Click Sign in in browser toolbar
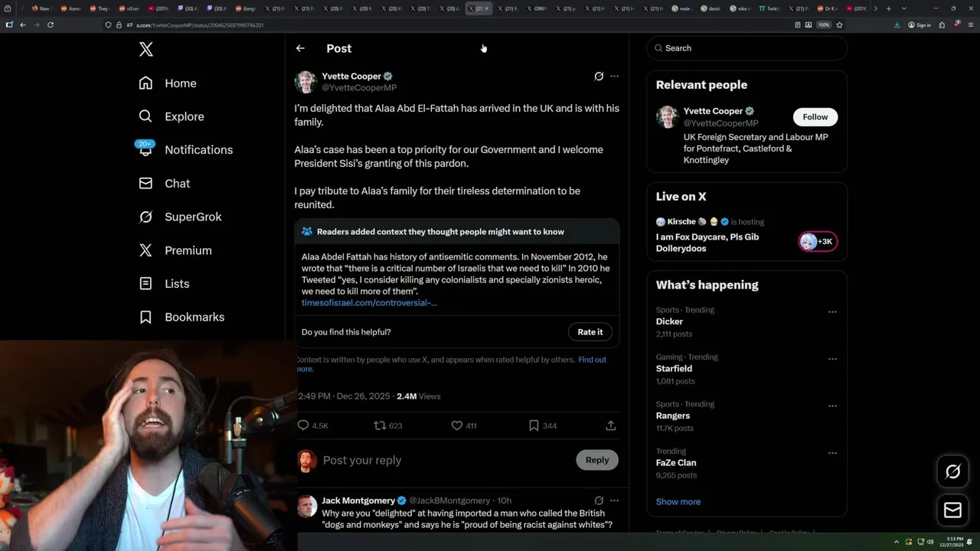Viewport: 980px width, 551px height. pos(920,24)
